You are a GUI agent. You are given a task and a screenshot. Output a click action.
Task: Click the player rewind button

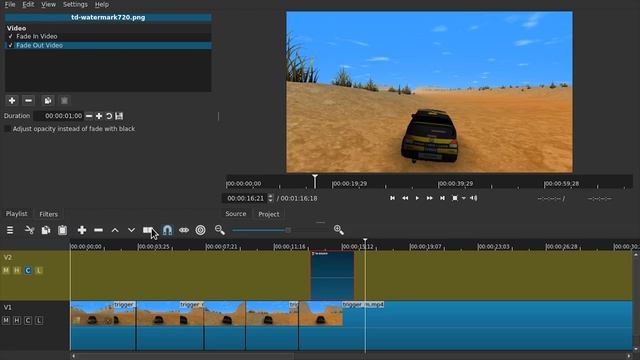tap(405, 198)
